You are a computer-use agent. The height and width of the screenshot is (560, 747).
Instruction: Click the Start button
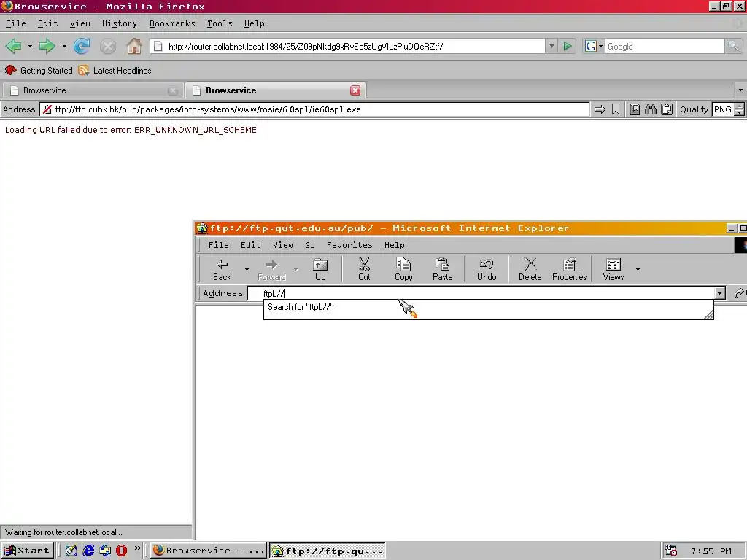[28, 551]
